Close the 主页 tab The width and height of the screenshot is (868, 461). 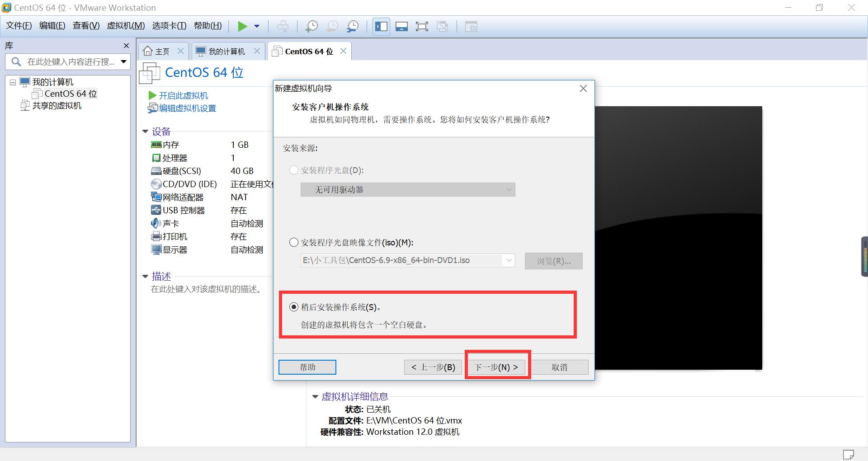click(x=180, y=51)
